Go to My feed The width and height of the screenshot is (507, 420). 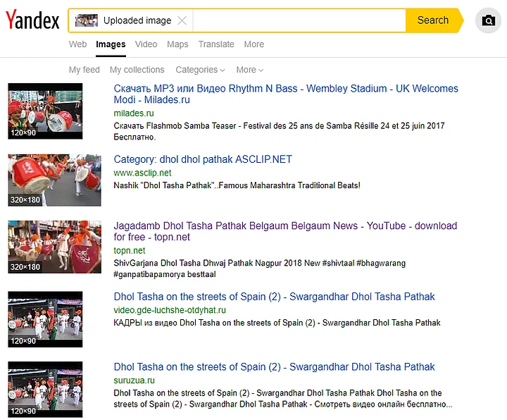84,70
